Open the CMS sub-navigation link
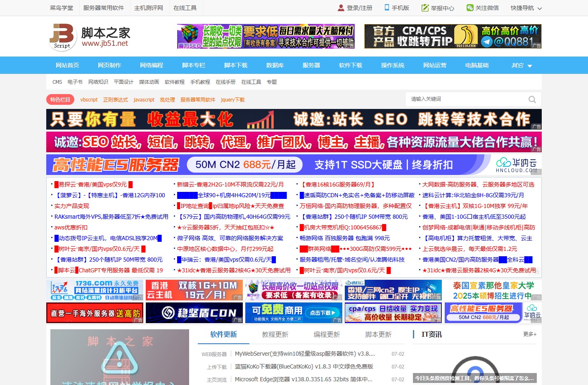Image resolution: width=588 pixels, height=385 pixels. point(57,82)
